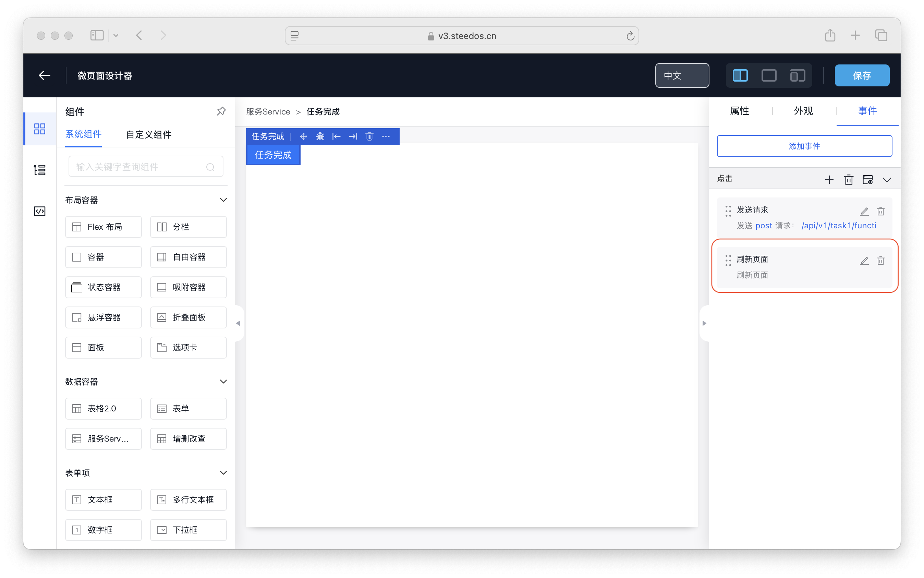Delete the 刷新页面 action
The height and width of the screenshot is (578, 924).
click(x=881, y=261)
